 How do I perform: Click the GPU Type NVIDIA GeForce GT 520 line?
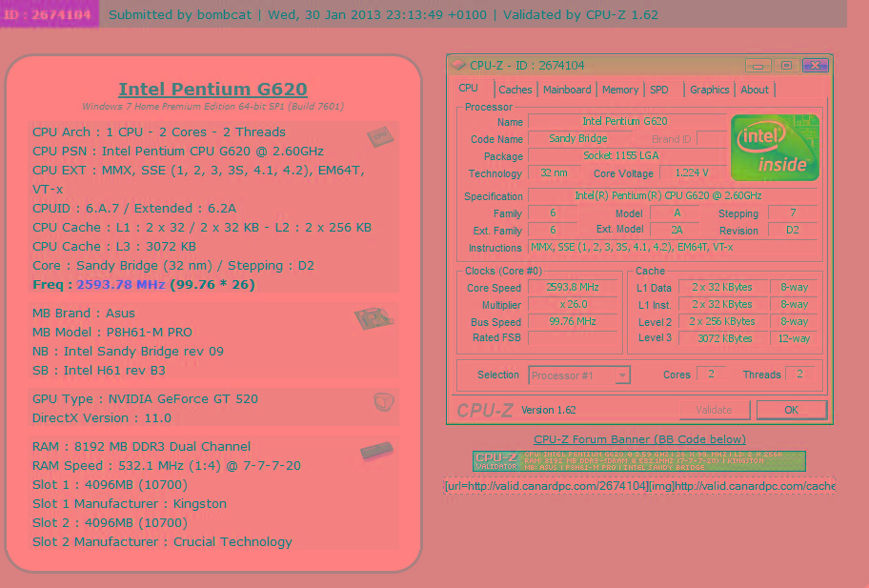point(145,399)
